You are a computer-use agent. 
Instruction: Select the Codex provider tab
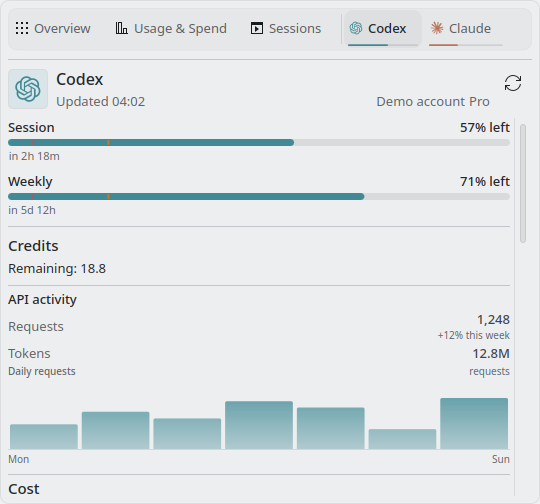383,29
